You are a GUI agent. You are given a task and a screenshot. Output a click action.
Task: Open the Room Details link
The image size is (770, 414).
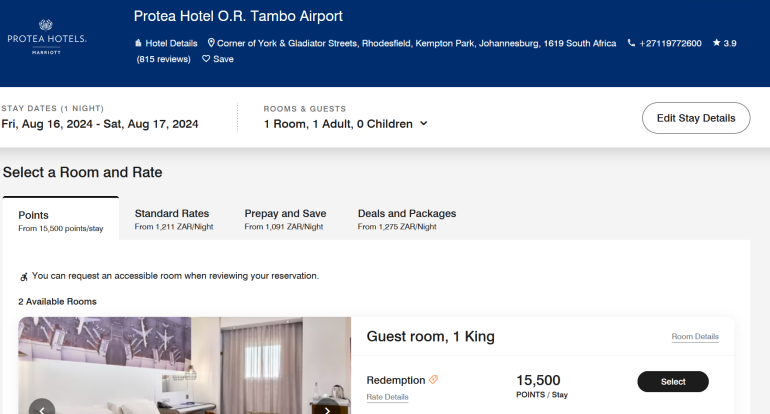click(x=695, y=337)
